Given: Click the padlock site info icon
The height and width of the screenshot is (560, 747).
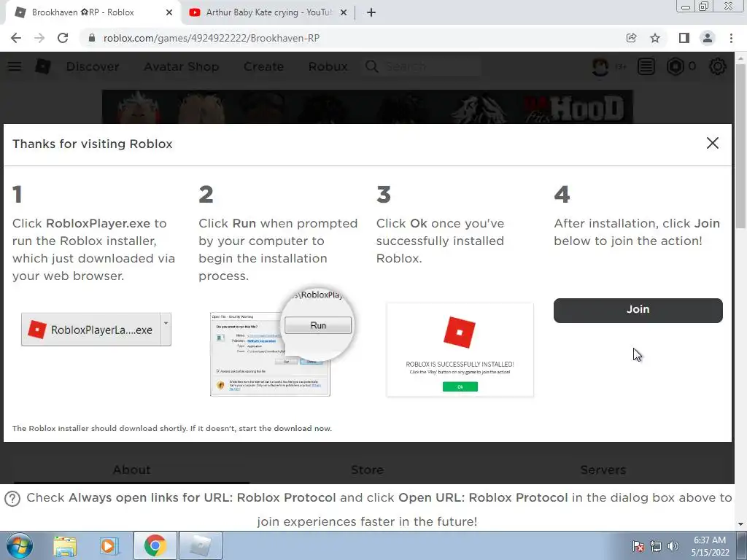Looking at the screenshot, I should point(92,38).
